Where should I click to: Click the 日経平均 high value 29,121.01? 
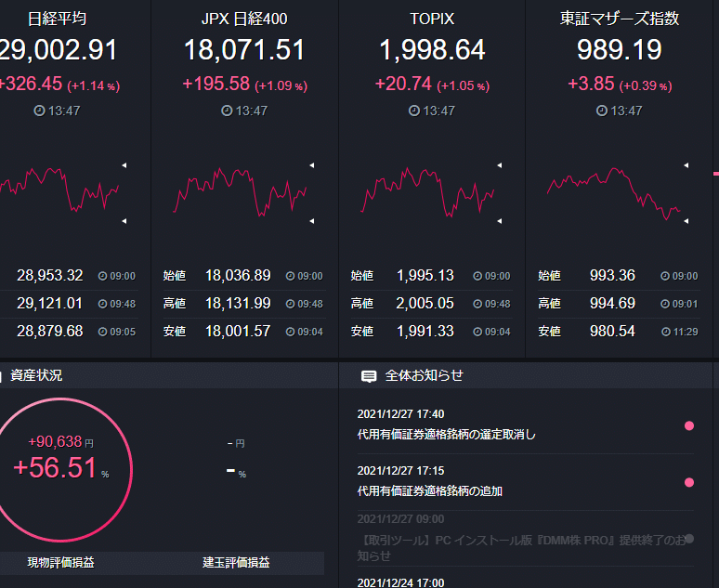(x=49, y=304)
